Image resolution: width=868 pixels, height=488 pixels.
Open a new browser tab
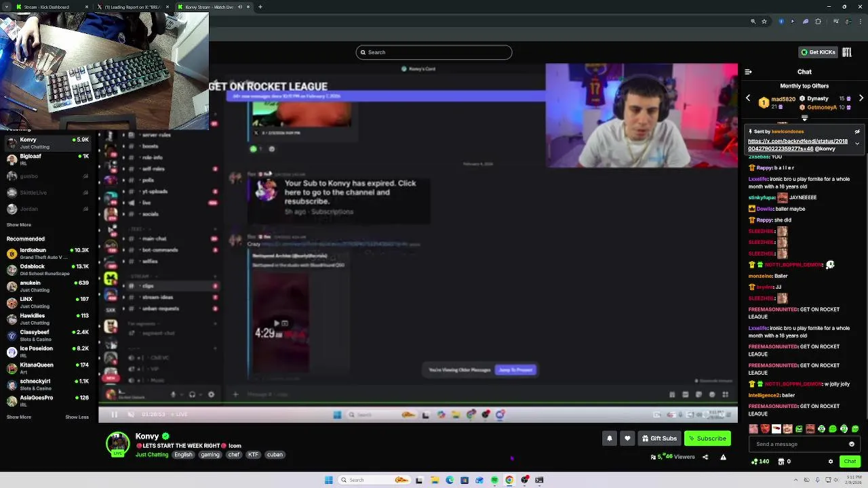click(260, 7)
